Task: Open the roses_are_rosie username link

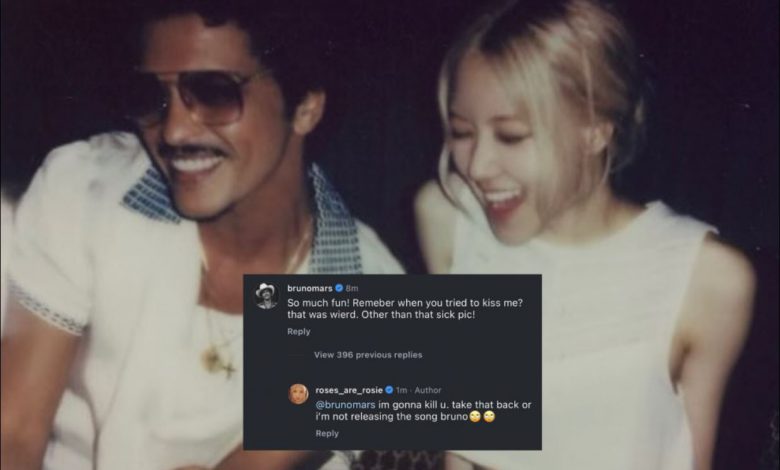Action: [x=349, y=390]
